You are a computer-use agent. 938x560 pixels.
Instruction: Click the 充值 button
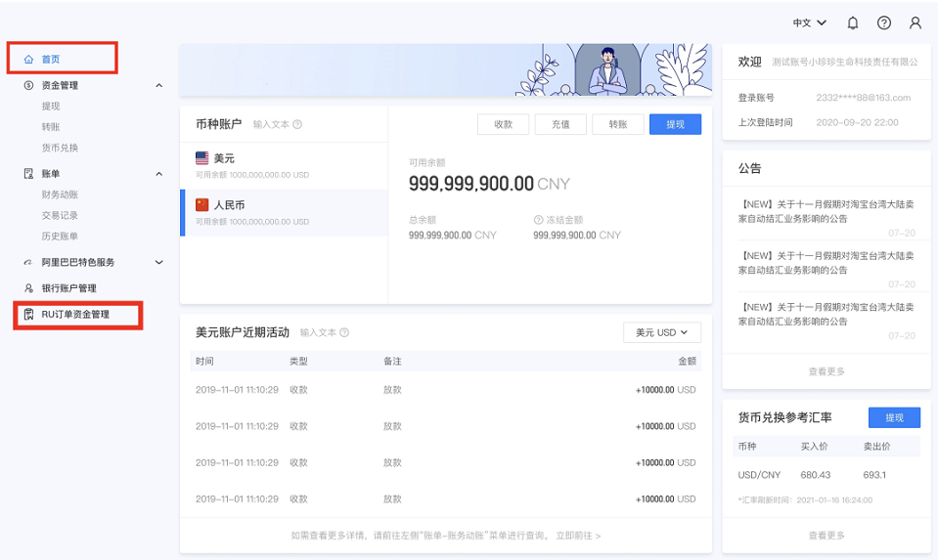point(560,124)
